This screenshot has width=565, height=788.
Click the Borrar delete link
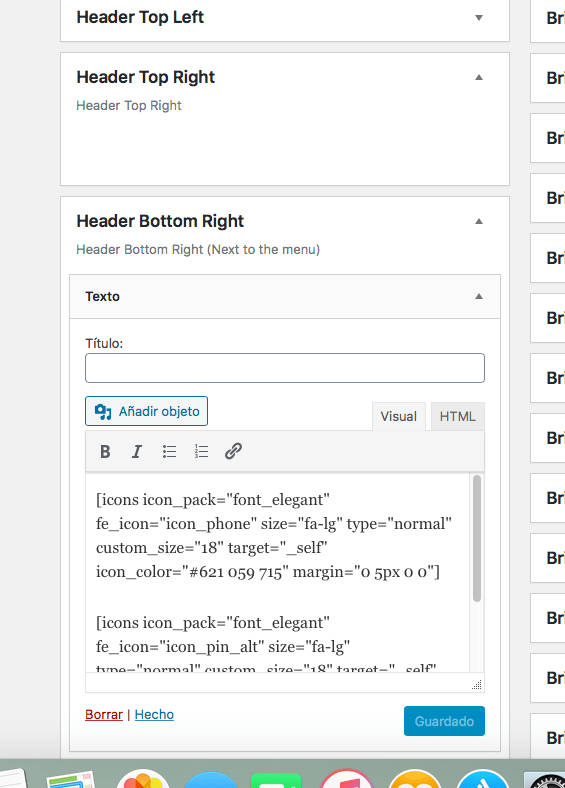104,714
